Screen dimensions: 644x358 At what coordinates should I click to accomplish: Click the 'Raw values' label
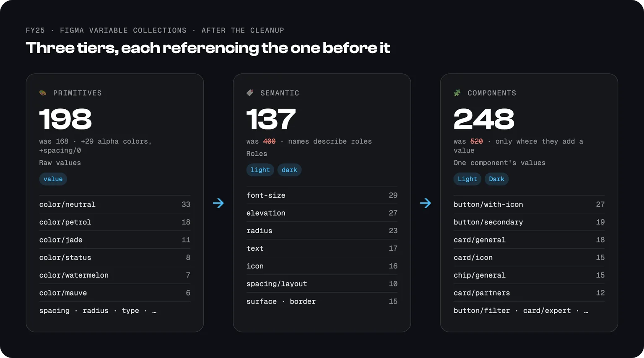click(60, 163)
